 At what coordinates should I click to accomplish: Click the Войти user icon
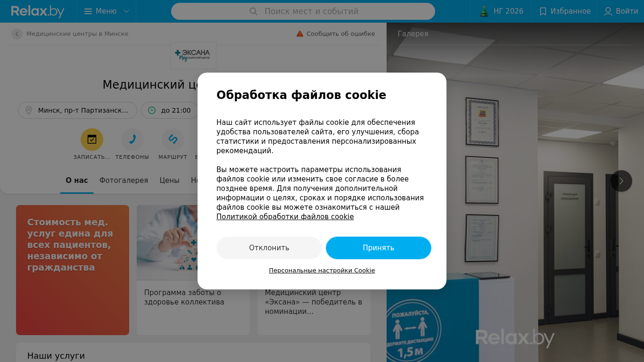pyautogui.click(x=608, y=11)
